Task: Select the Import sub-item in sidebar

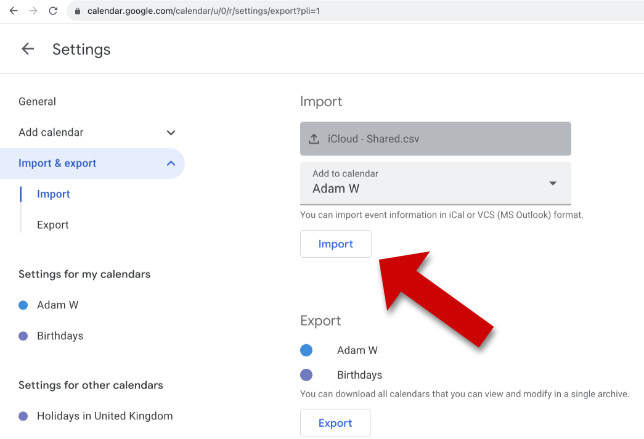Action: pyautogui.click(x=53, y=194)
